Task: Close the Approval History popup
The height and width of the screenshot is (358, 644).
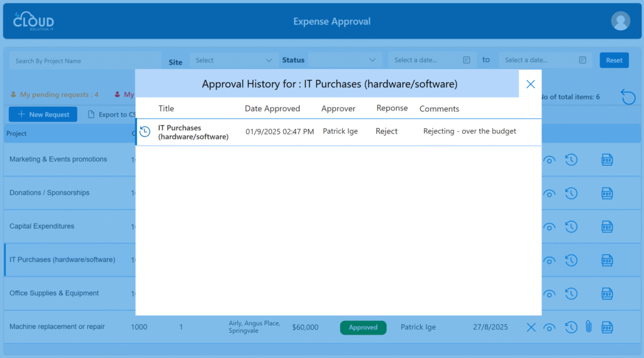Action: (530, 84)
